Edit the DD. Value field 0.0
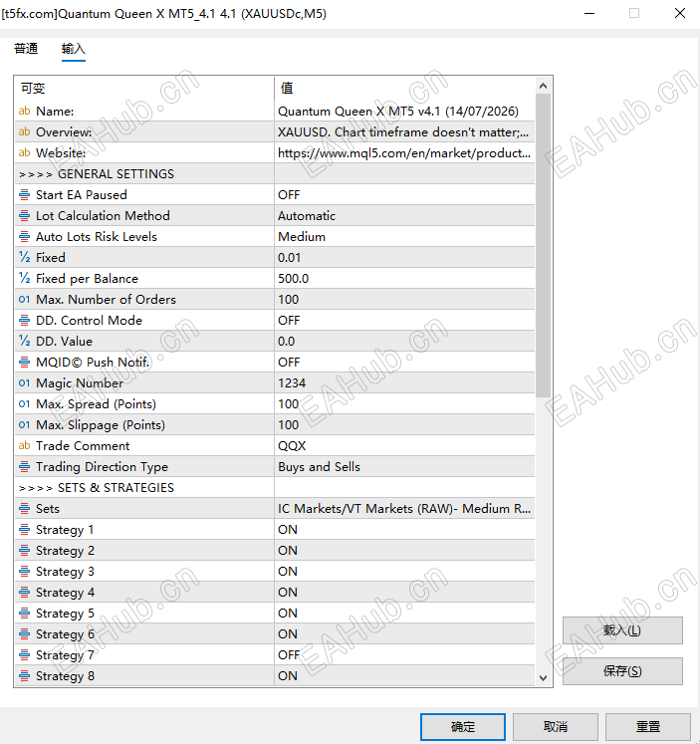This screenshot has width=700, height=744. pyautogui.click(x=404, y=342)
